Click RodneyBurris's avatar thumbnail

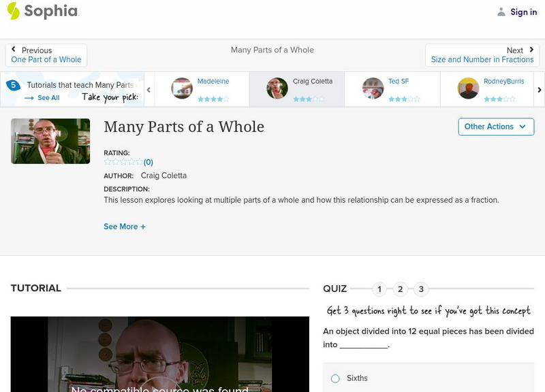point(468,88)
